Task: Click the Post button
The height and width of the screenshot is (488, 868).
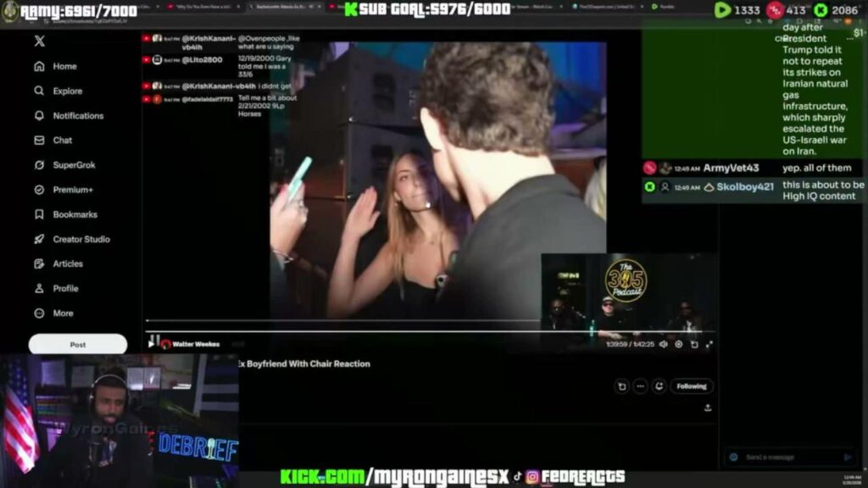Action: click(78, 345)
